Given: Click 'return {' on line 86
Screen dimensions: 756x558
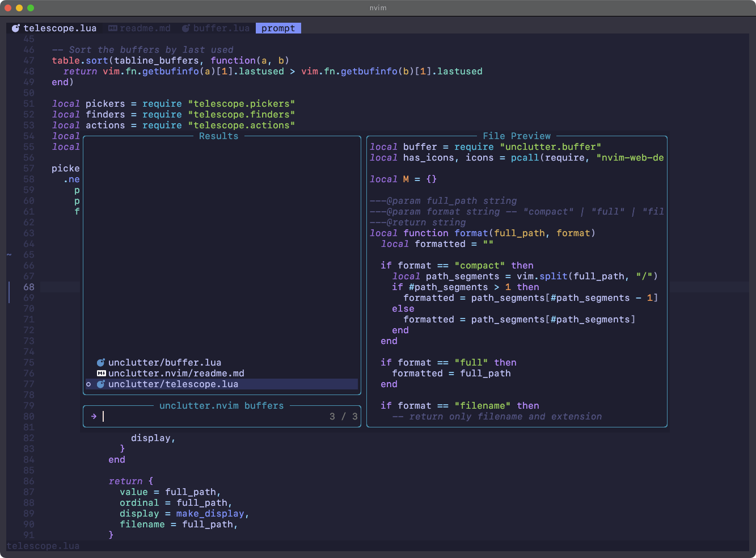Looking at the screenshot, I should click(131, 481).
